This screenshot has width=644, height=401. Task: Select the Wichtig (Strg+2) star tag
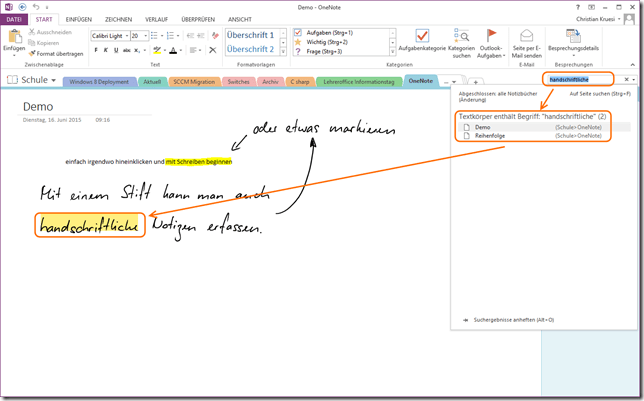click(298, 42)
